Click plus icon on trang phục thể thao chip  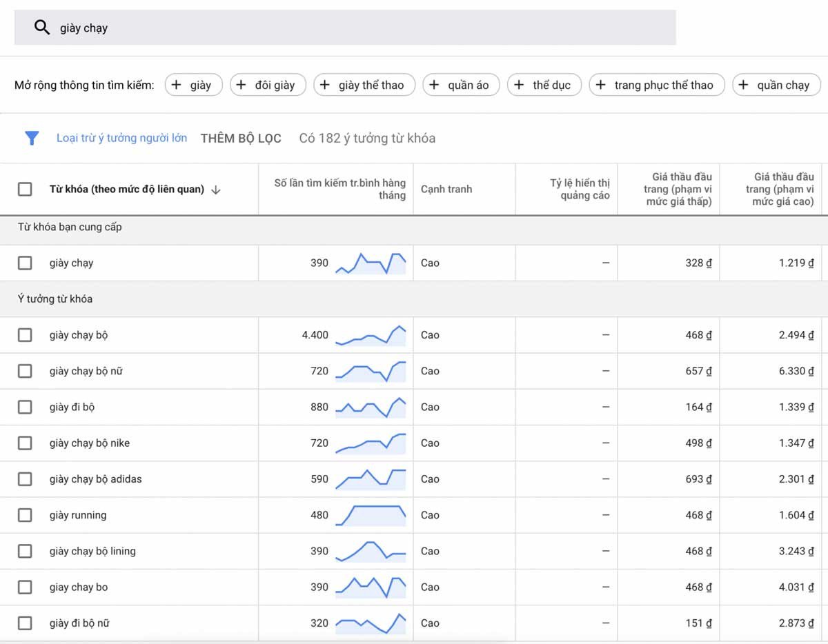[600, 85]
